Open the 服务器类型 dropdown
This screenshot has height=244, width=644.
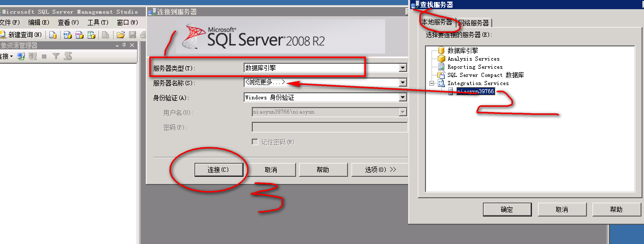403,68
